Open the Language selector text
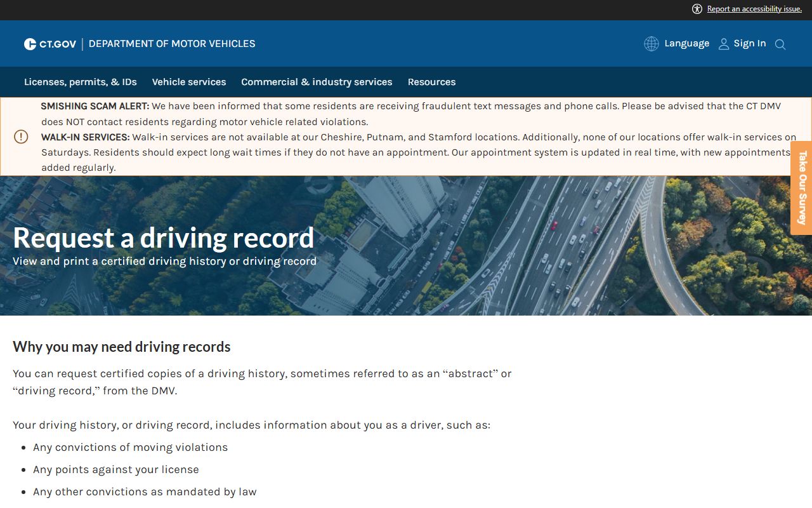Viewport: 812px width, 508px height. click(687, 43)
